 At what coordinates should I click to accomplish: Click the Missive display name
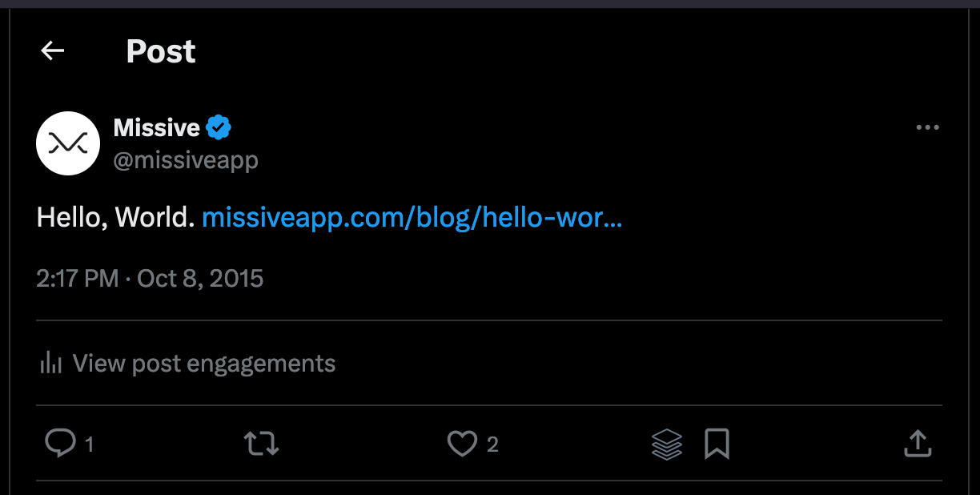point(156,127)
